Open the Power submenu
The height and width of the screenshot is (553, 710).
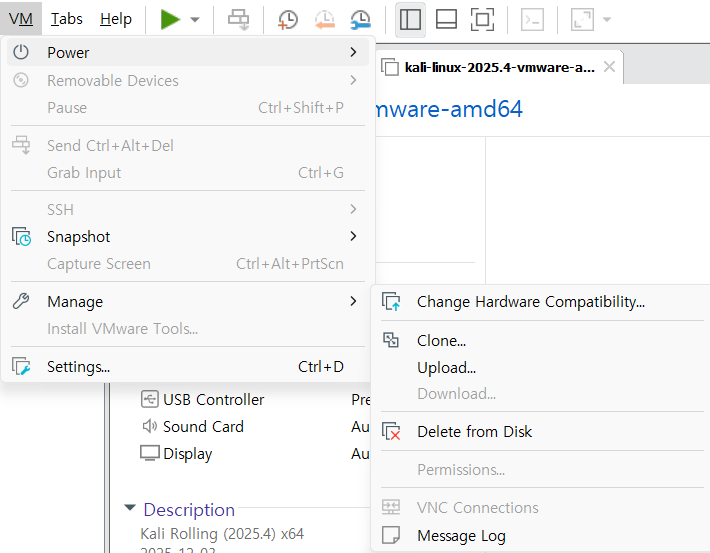coord(188,53)
